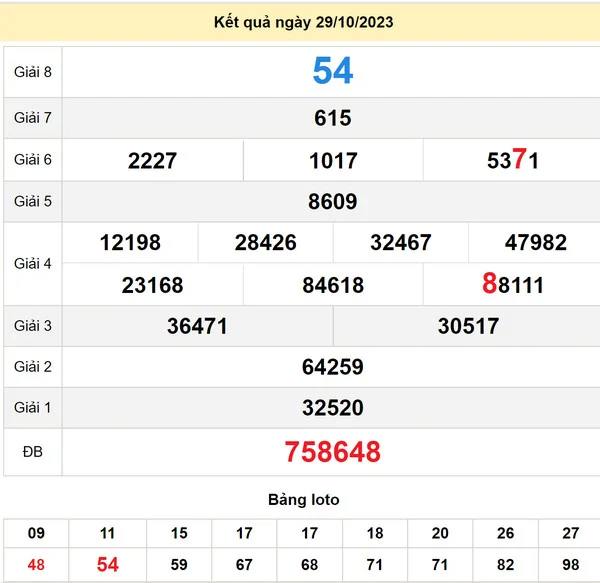Click the Giải 7 result 615
Screen dimensions: 600x583
point(332,118)
